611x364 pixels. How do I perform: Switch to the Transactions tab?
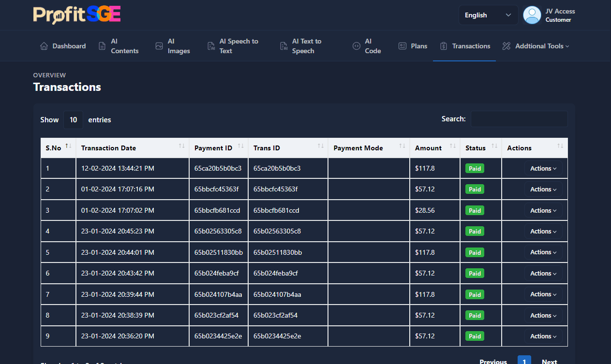coord(464,45)
